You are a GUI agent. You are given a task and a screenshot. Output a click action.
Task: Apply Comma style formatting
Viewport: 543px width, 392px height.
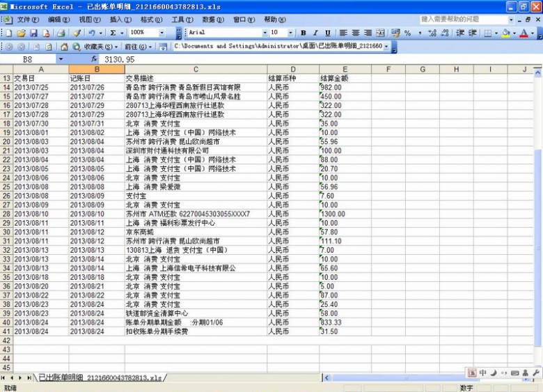pyautogui.click(x=420, y=33)
